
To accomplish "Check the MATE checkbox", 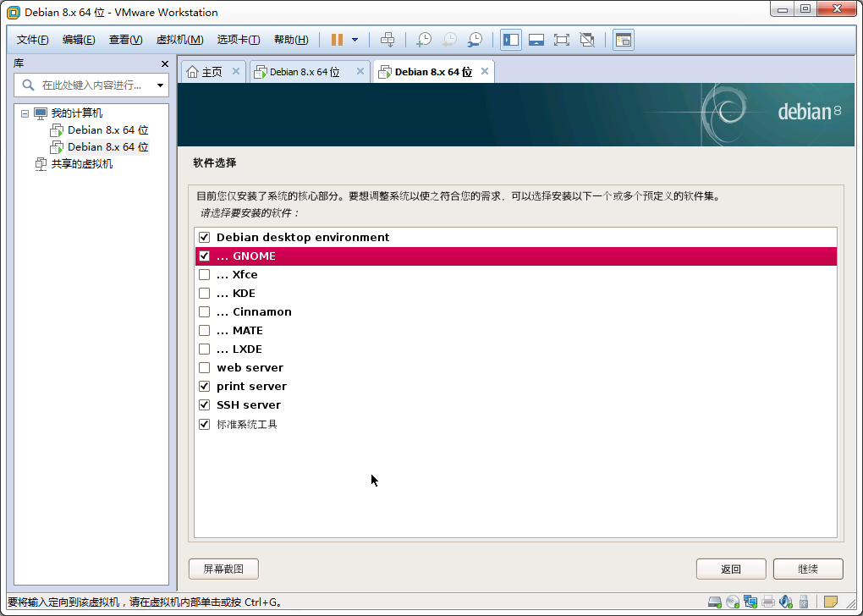I will click(x=204, y=330).
